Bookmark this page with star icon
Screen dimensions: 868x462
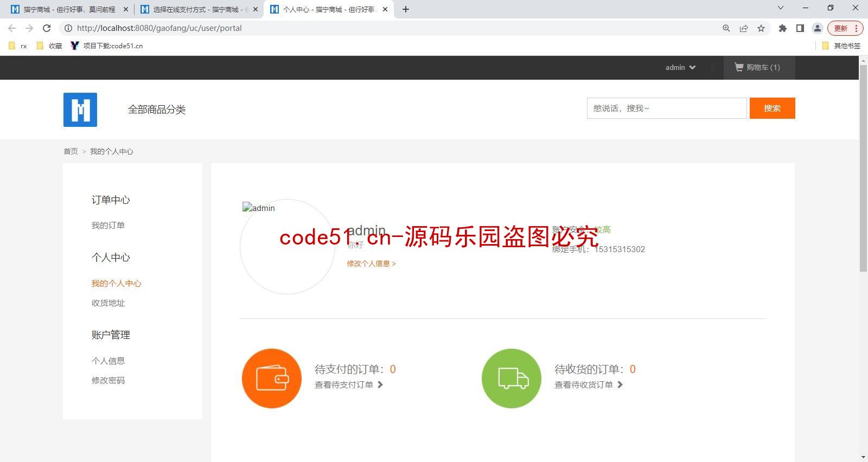[761, 28]
